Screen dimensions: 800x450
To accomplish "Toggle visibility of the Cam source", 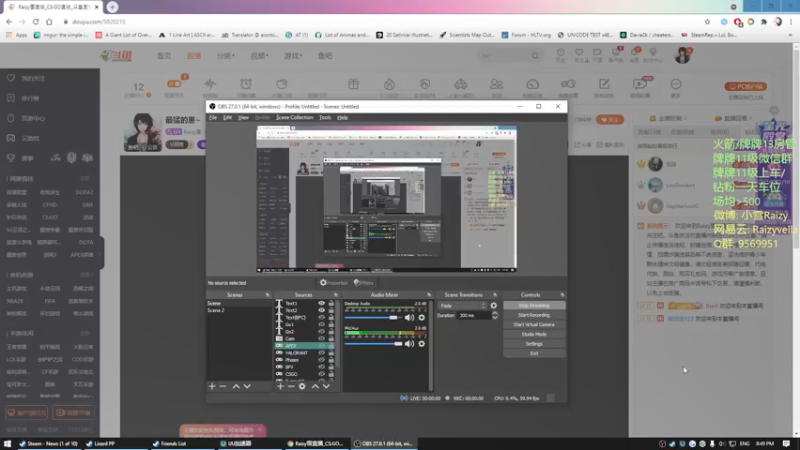I will (x=321, y=338).
